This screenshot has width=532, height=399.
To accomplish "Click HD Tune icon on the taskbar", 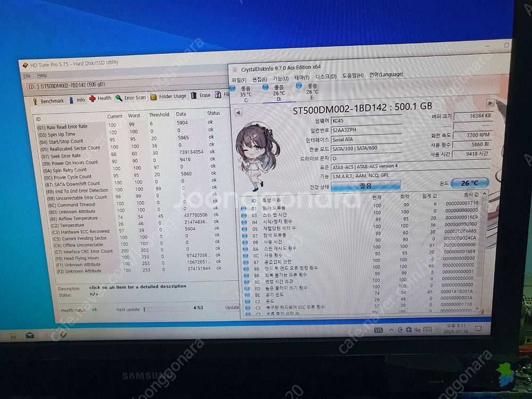I will pos(63,335).
